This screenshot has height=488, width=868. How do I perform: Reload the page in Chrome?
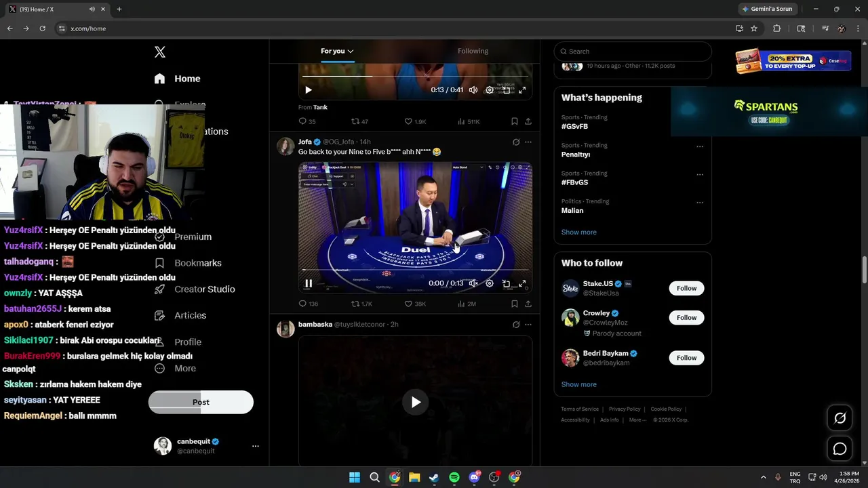coord(43,28)
